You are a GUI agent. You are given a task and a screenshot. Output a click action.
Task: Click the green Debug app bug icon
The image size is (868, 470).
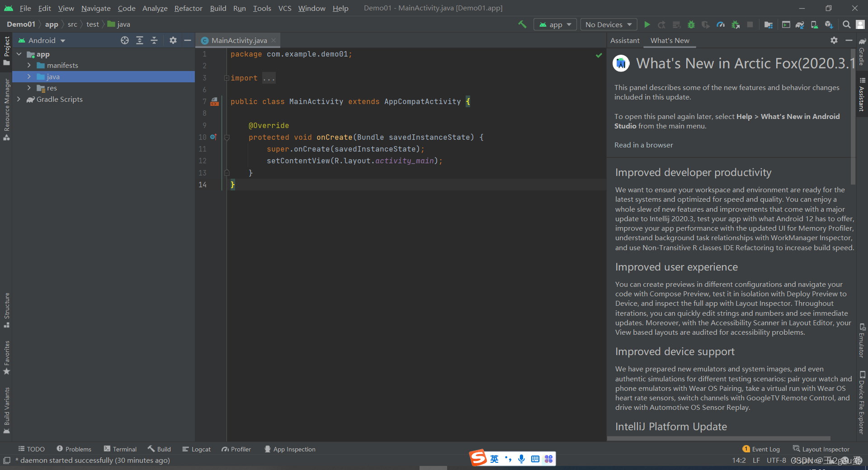point(691,24)
